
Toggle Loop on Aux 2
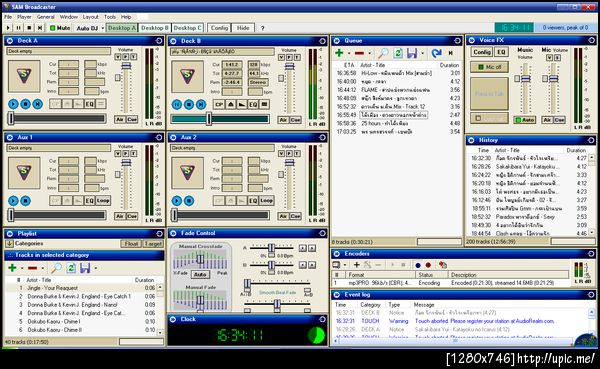(x=266, y=201)
